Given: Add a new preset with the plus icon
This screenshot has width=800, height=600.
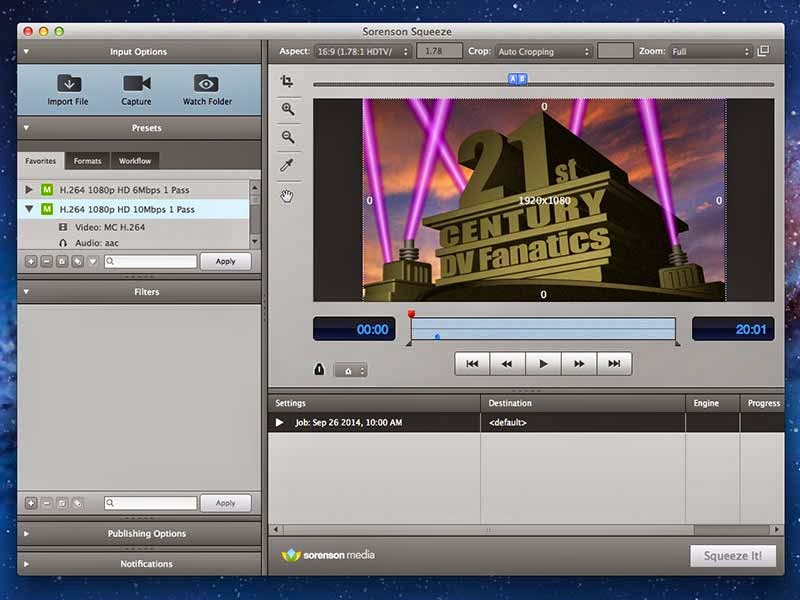Looking at the screenshot, I should (30, 261).
